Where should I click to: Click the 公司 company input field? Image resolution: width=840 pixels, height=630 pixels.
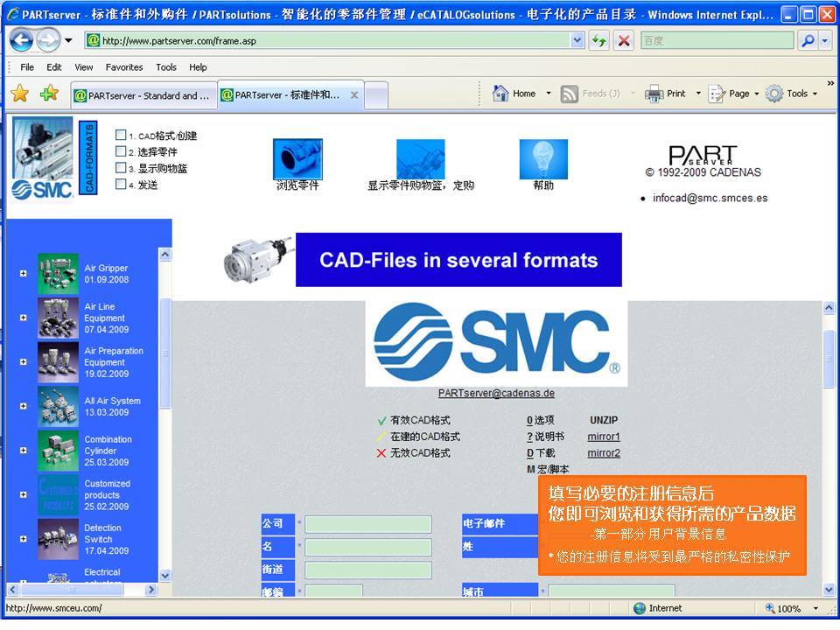point(368,524)
